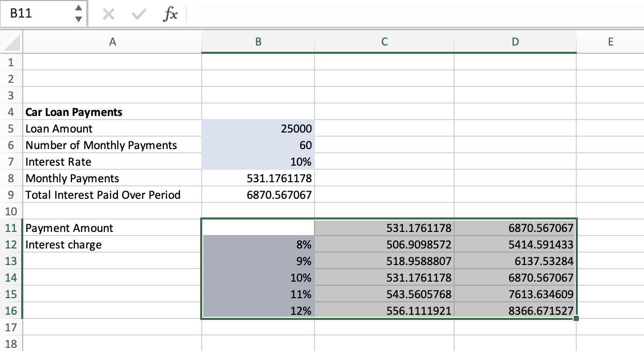644x351 pixels.
Task: Click the 'Monthly Payments' label cell
Action: (112, 178)
